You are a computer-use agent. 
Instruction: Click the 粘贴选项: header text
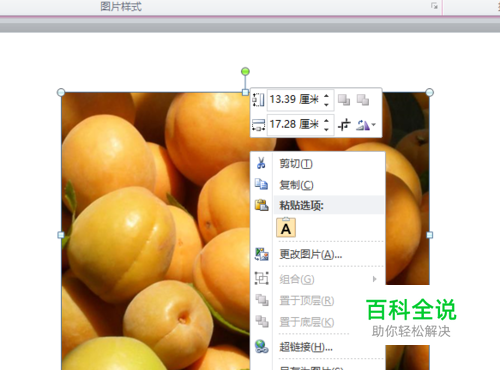click(x=301, y=206)
